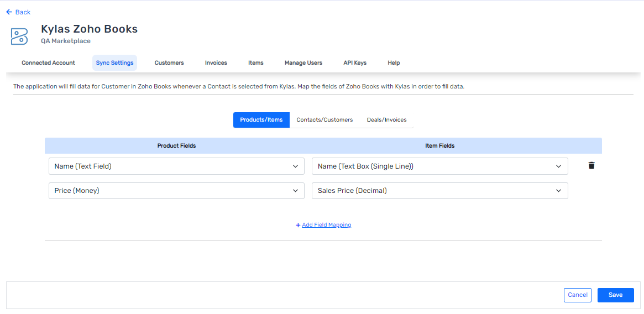Open the Manage Users tab
This screenshot has width=644, height=314.
[x=303, y=63]
